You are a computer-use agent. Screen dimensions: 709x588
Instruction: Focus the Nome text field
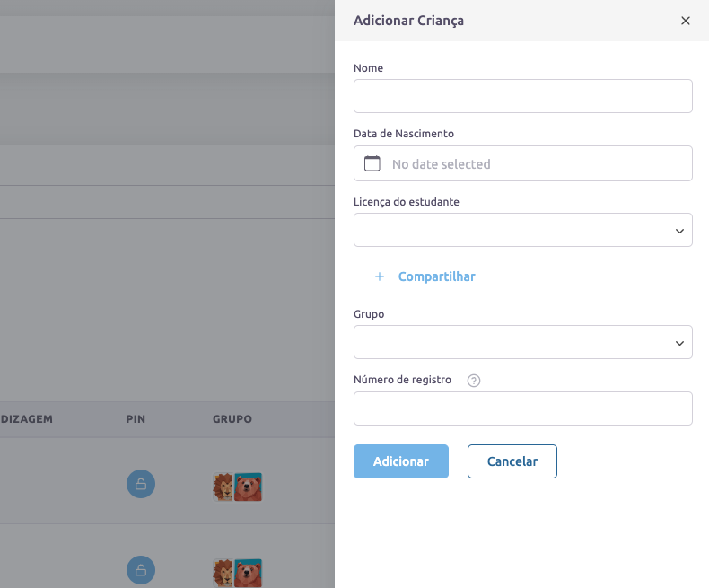pos(523,96)
